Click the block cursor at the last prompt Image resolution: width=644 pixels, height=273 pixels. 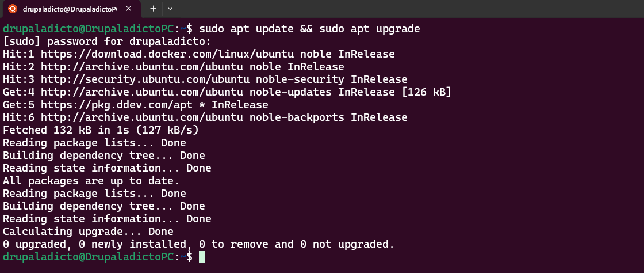[x=202, y=257]
